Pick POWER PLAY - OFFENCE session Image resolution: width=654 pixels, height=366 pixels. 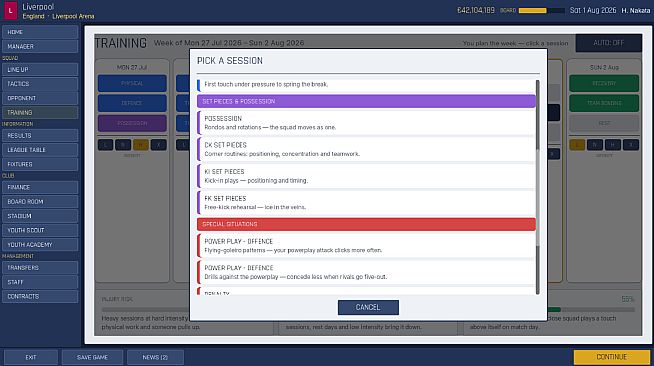[x=366, y=246]
